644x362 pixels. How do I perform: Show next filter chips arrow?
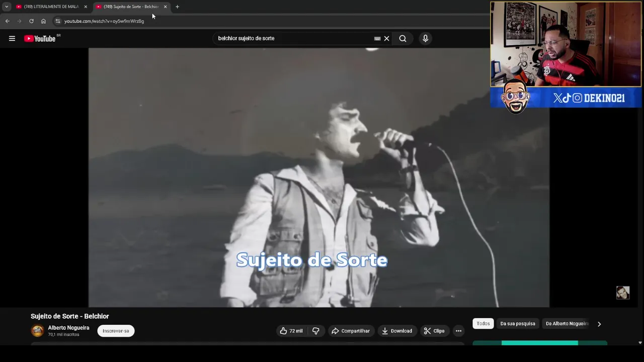click(599, 324)
